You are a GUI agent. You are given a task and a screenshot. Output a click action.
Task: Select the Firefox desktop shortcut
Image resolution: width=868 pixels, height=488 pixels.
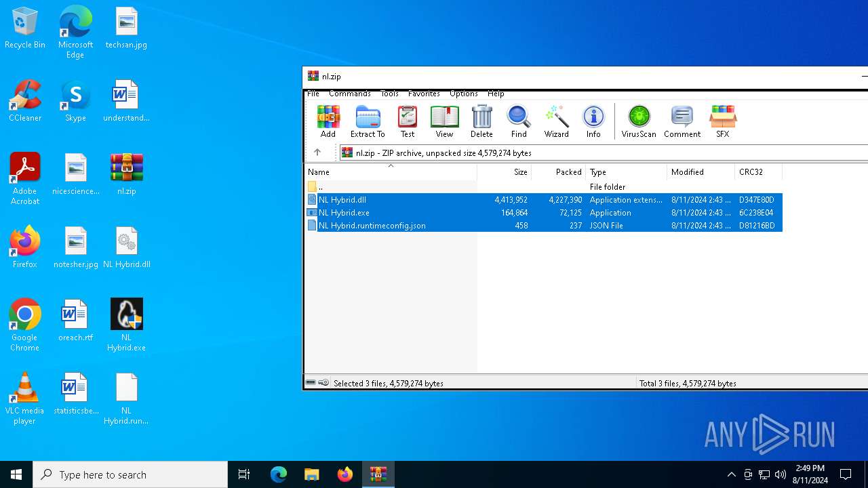[25, 247]
